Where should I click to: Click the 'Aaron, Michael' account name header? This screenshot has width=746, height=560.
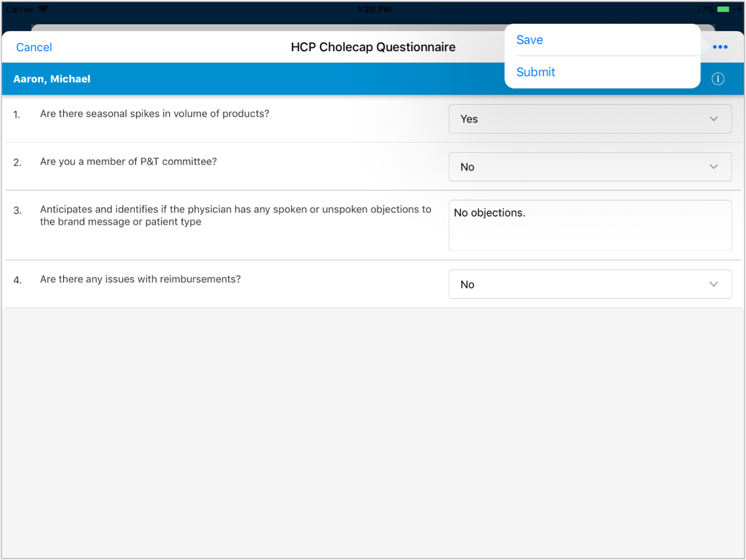[x=52, y=79]
